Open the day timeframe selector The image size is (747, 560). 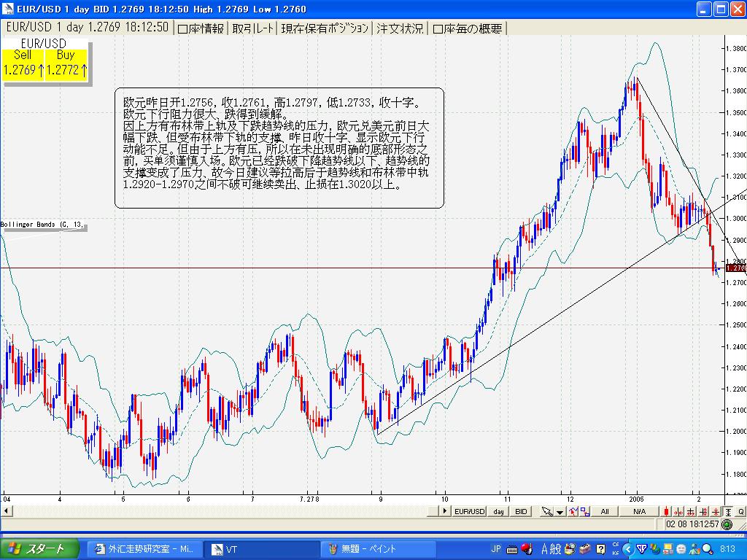(498, 511)
